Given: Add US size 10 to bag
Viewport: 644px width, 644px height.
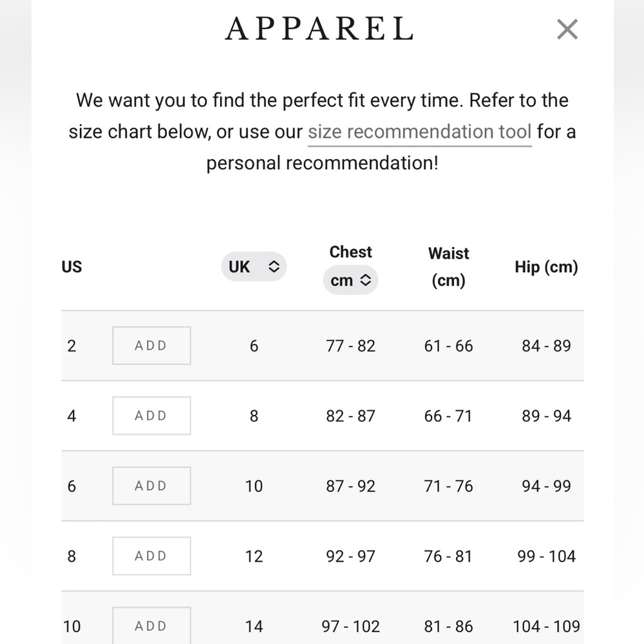Looking at the screenshot, I should pos(151,625).
